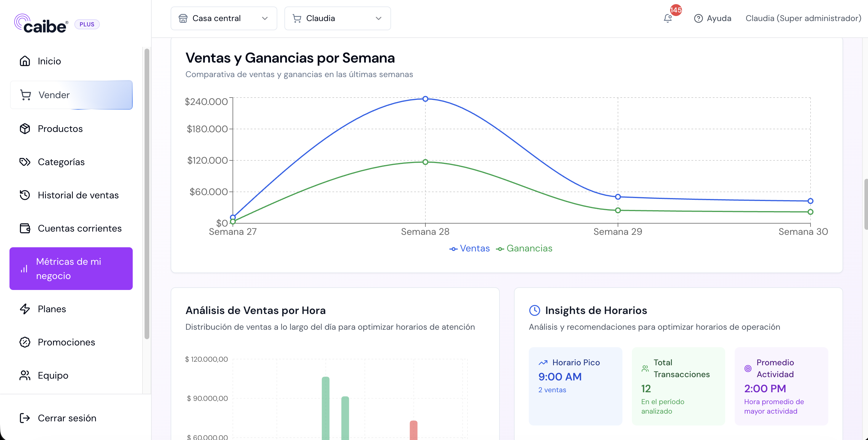This screenshot has width=868, height=440.
Task: Click the Productos box icon
Action: point(25,128)
